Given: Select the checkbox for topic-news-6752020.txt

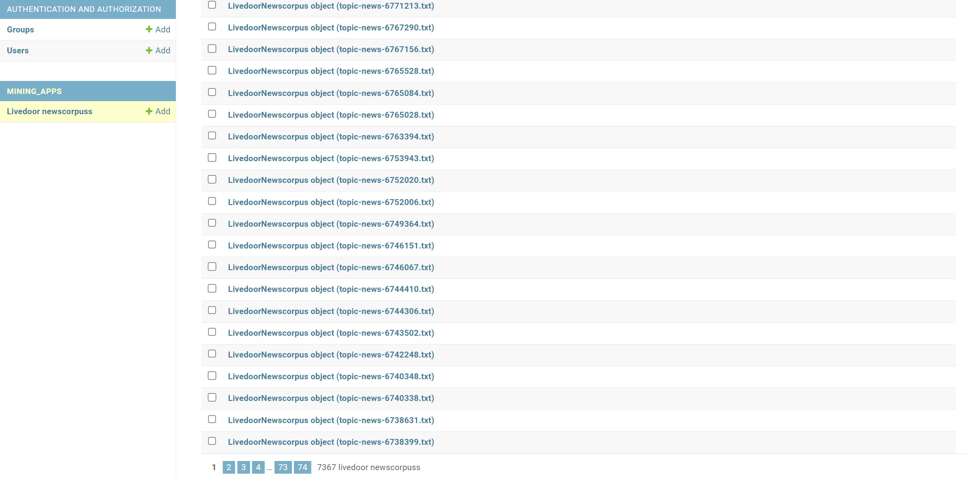Looking at the screenshot, I should coord(212,179).
